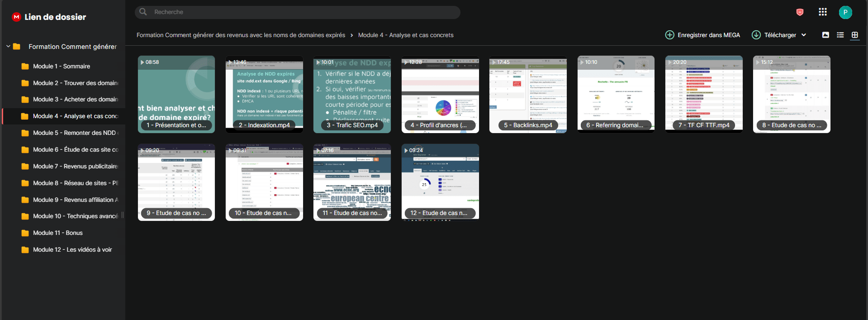Open 11 - Etude de cas video thumbnail
The image size is (868, 320).
(x=352, y=182)
